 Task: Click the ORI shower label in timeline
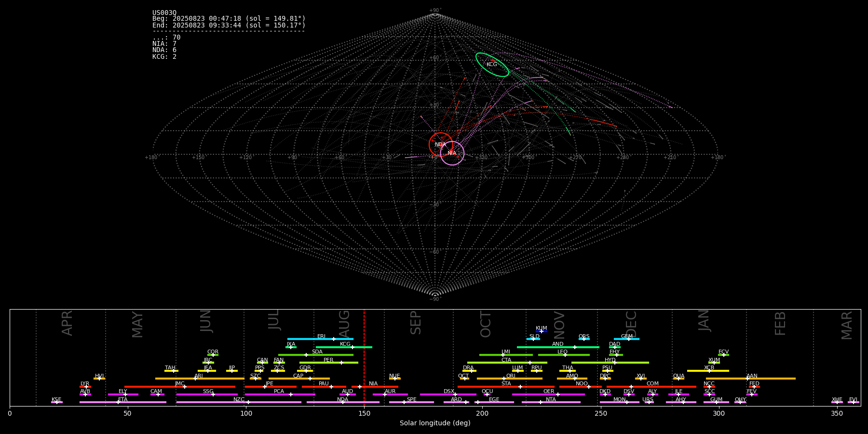511,376
